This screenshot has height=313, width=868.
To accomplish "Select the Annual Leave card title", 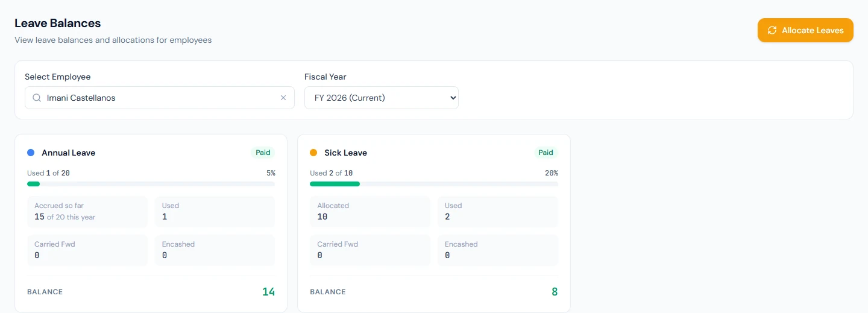I will pyautogui.click(x=69, y=153).
